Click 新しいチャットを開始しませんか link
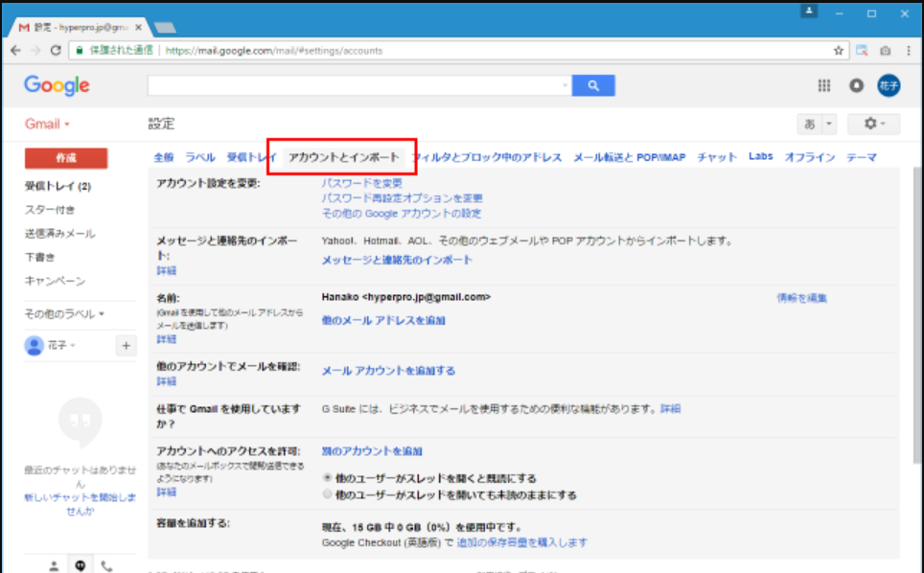This screenshot has width=924, height=573. tap(81, 504)
